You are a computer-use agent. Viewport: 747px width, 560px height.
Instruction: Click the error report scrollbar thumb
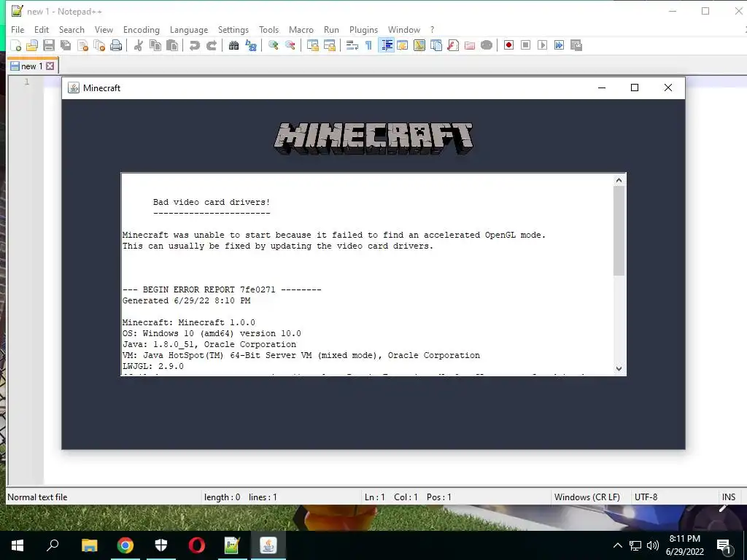click(x=619, y=231)
